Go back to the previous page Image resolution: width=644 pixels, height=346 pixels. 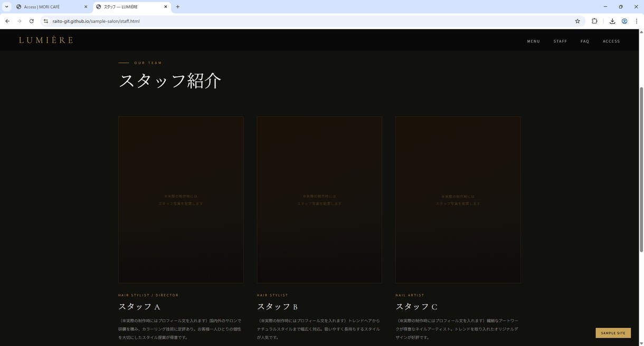pos(7,21)
